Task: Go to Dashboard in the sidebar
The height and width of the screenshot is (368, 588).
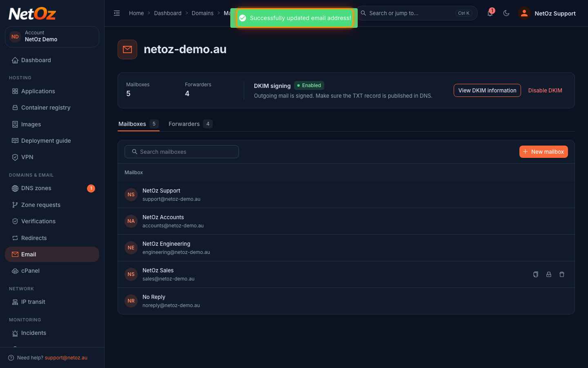Action: (x=52, y=60)
